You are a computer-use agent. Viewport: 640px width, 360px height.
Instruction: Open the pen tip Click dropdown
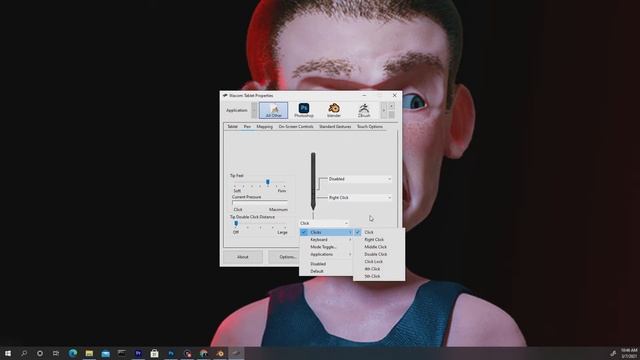click(324, 223)
